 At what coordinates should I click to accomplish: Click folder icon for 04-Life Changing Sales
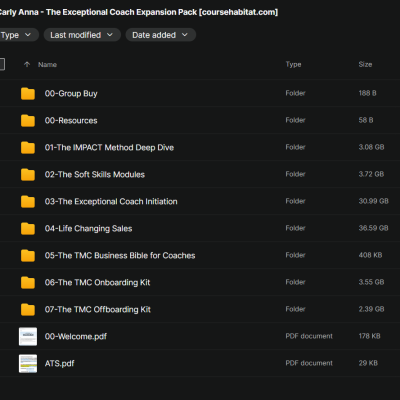pos(28,229)
